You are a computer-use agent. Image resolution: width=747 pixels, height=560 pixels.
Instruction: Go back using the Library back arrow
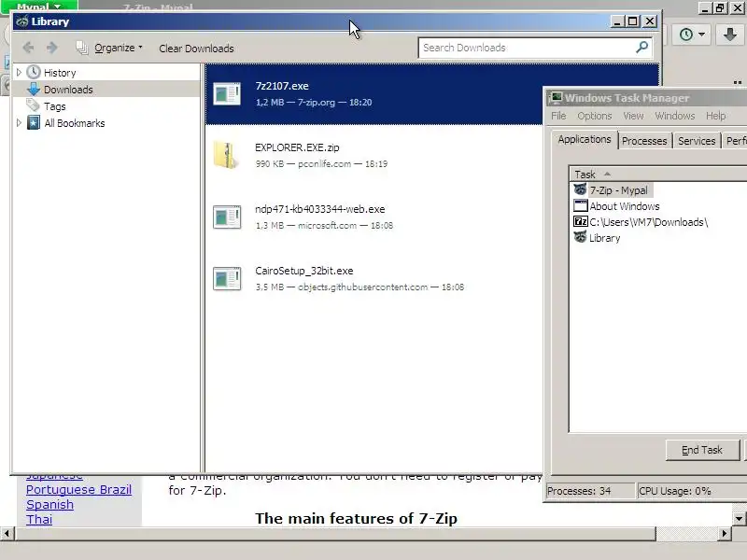28,48
